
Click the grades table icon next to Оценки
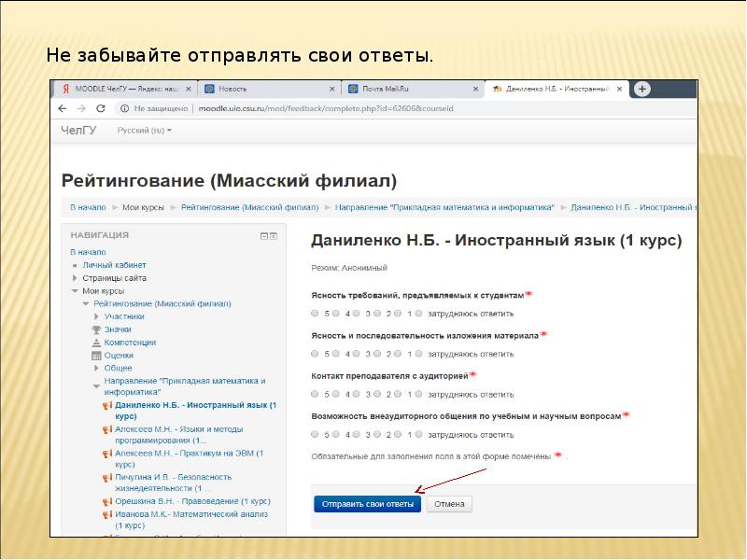[x=96, y=356]
